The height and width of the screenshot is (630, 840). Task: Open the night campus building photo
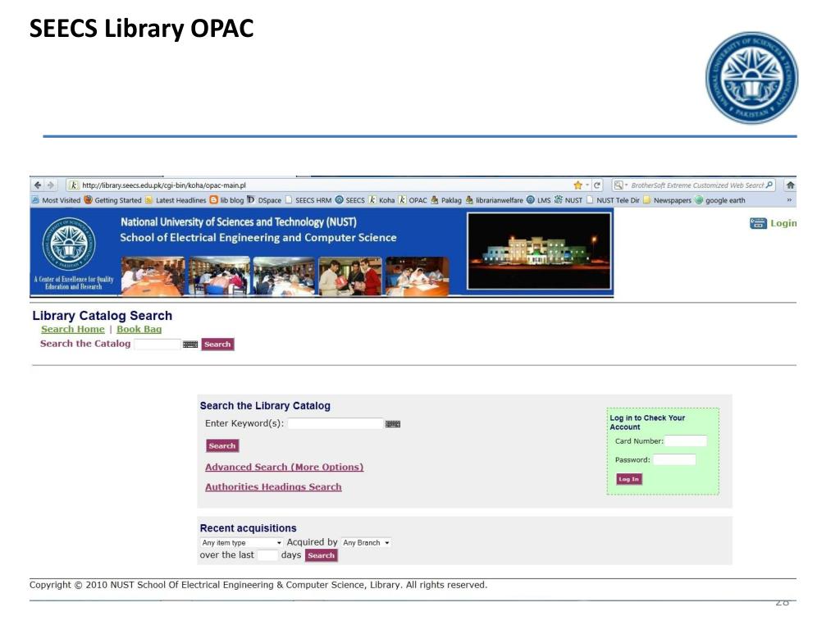click(x=539, y=251)
